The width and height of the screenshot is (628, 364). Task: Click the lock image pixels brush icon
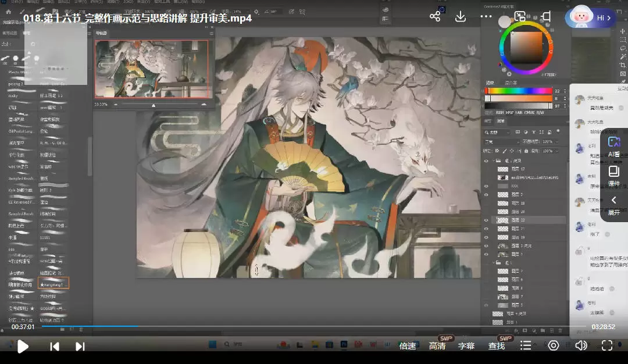point(505,151)
